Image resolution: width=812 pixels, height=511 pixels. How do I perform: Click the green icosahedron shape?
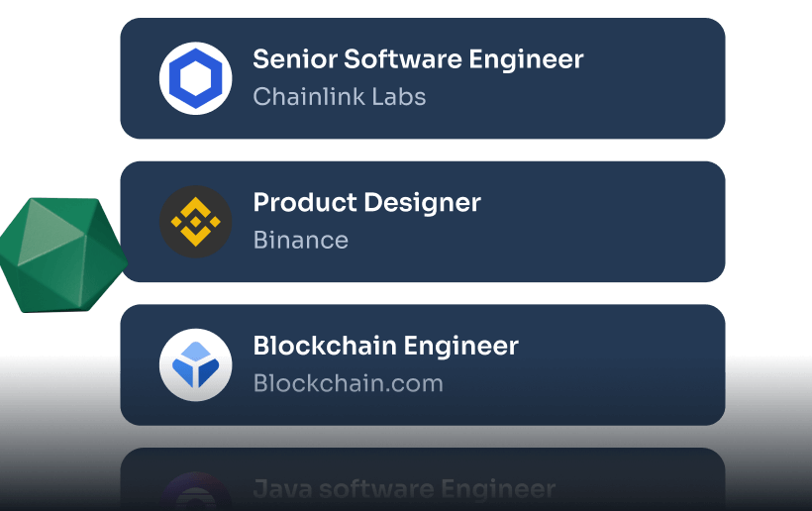click(x=61, y=255)
